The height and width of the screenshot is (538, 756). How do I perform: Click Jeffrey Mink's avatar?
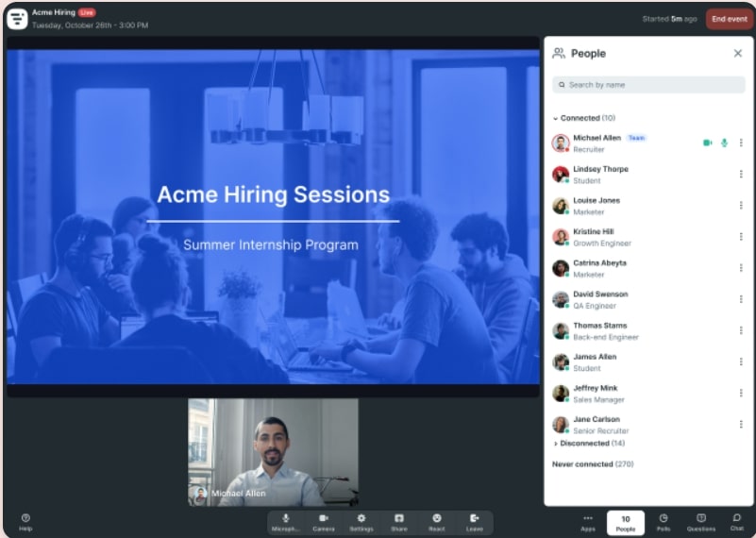(x=561, y=394)
